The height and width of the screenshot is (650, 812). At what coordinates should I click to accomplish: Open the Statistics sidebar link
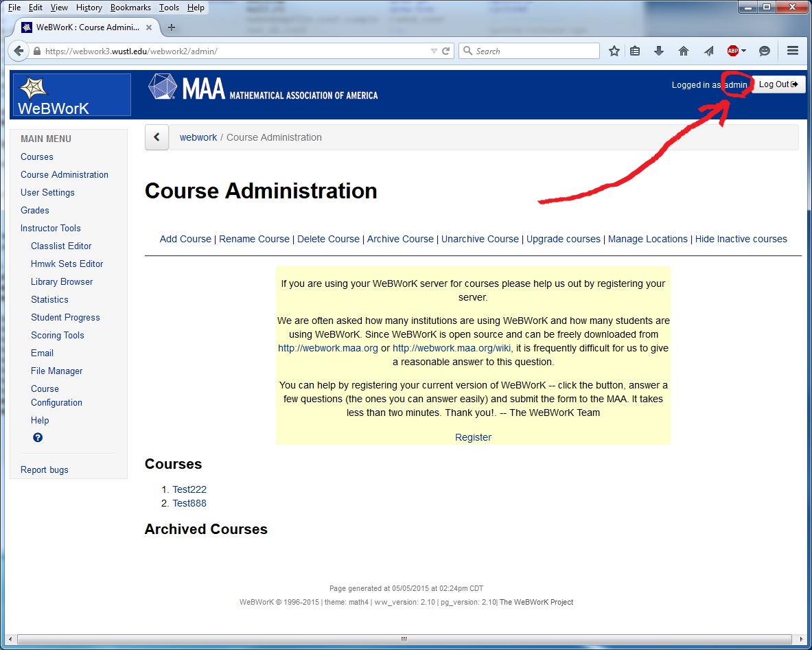(49, 299)
